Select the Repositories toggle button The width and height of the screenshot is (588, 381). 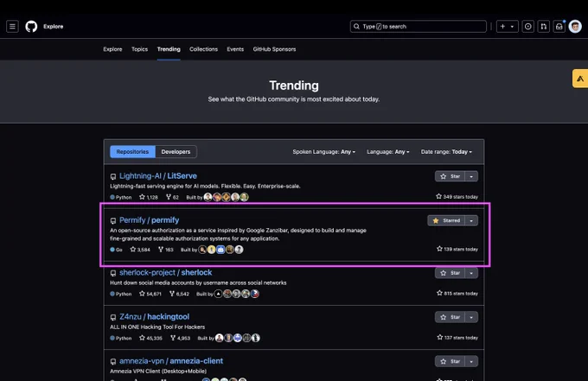tap(132, 152)
